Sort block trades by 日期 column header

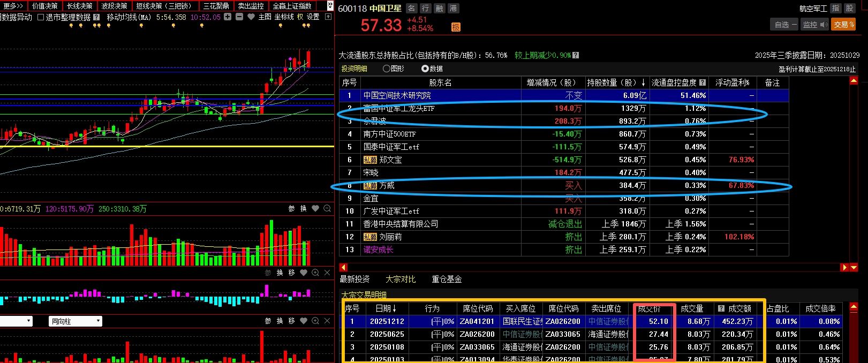387,309
